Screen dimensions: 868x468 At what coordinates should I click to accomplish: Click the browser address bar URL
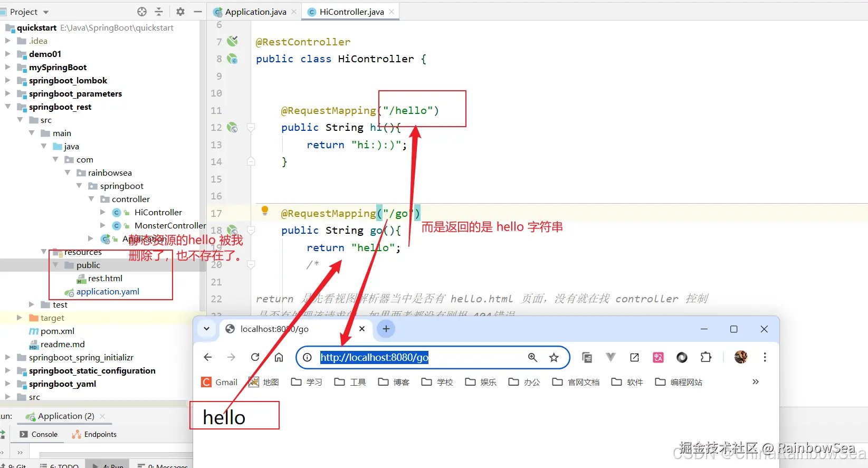coord(374,357)
